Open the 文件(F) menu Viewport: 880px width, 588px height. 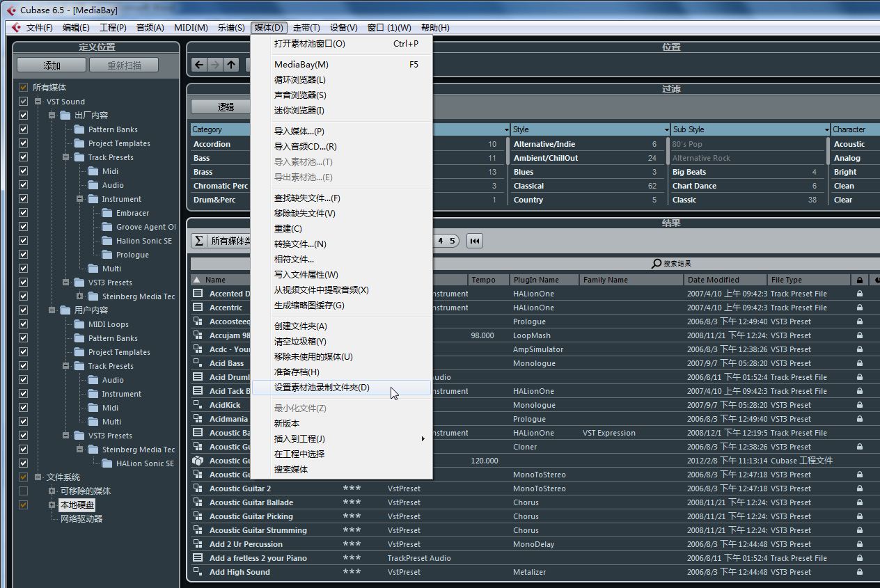click(x=39, y=28)
